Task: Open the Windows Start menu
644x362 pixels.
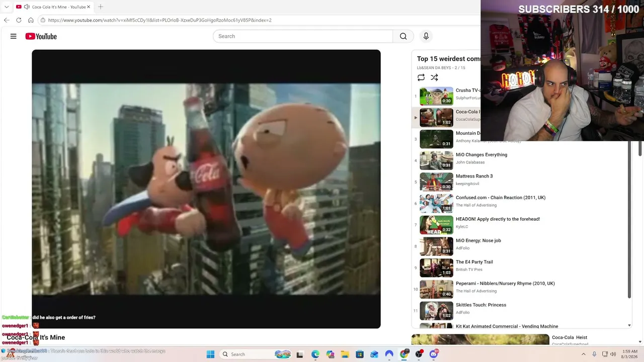Action: [210, 354]
